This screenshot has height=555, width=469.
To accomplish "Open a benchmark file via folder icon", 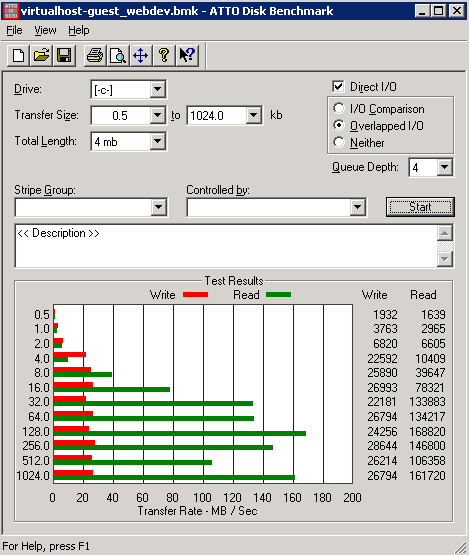I will click(41, 56).
